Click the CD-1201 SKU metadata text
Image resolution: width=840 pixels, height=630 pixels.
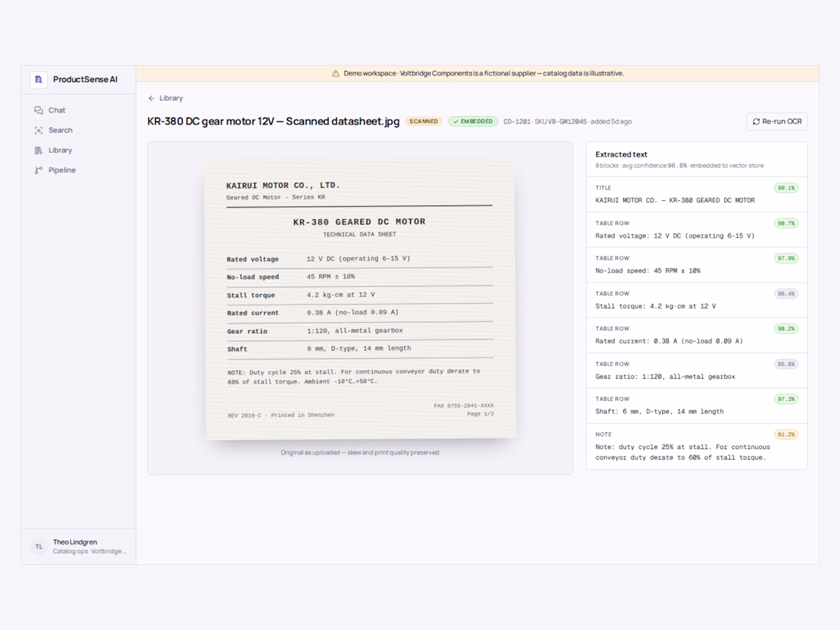pyautogui.click(x=567, y=121)
